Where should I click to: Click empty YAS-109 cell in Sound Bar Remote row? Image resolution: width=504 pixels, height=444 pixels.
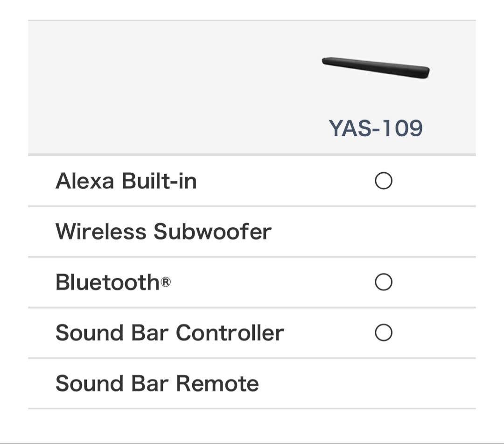[383, 383]
